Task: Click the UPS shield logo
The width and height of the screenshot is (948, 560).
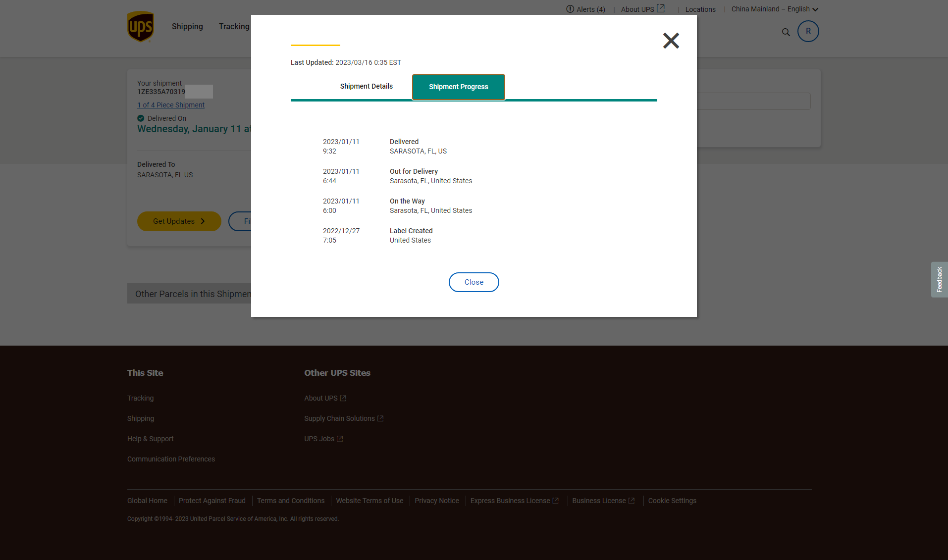Action: pyautogui.click(x=141, y=27)
